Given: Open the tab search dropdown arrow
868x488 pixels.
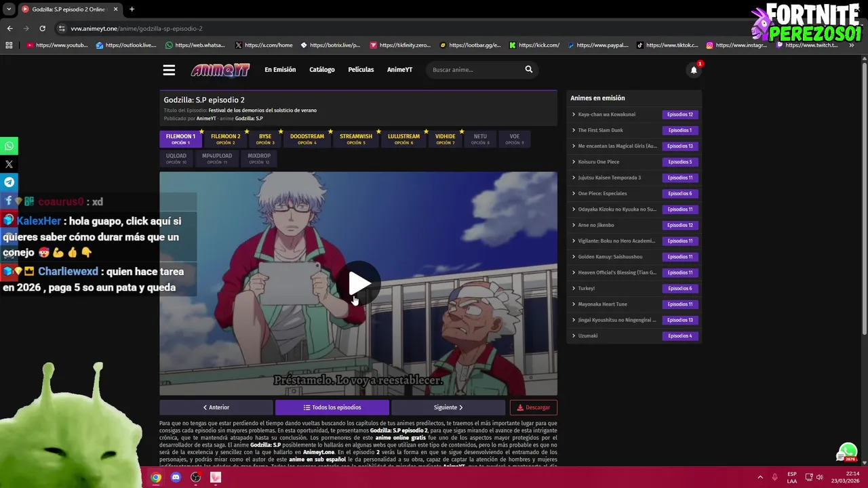Looking at the screenshot, I should tap(9, 9).
